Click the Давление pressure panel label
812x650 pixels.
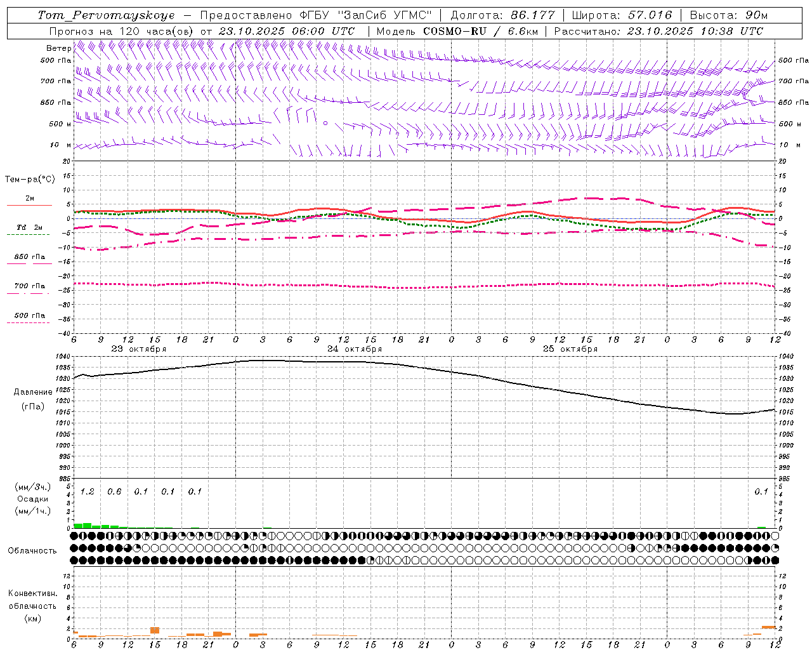tap(33, 392)
